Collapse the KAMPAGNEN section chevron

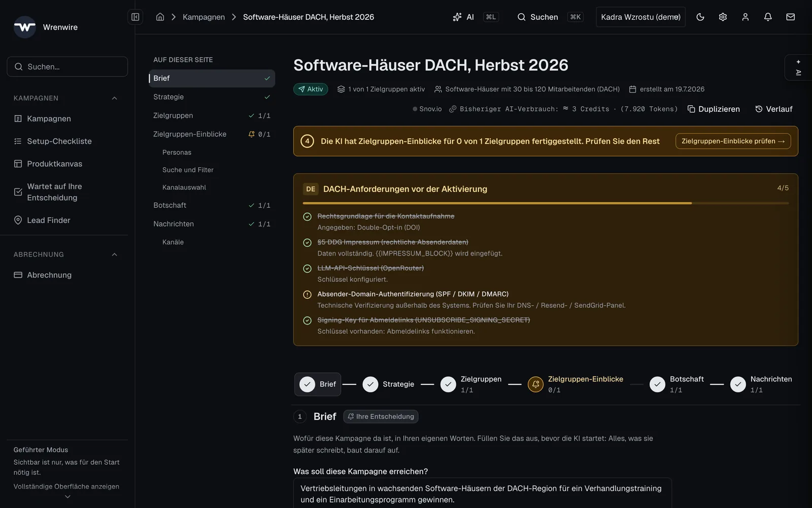[x=114, y=98]
